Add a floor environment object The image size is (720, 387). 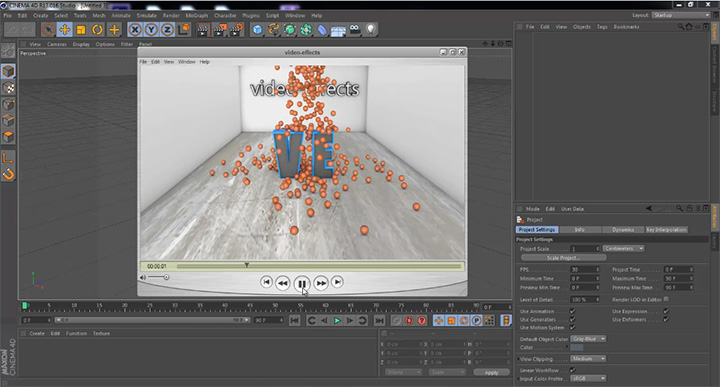(338, 30)
